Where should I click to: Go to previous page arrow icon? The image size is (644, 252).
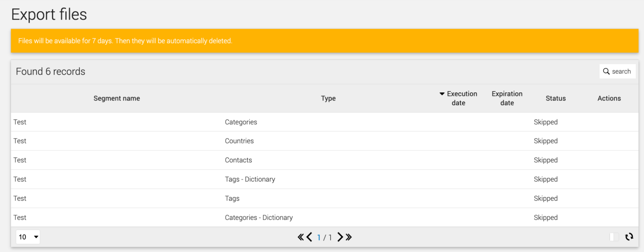coord(309,237)
